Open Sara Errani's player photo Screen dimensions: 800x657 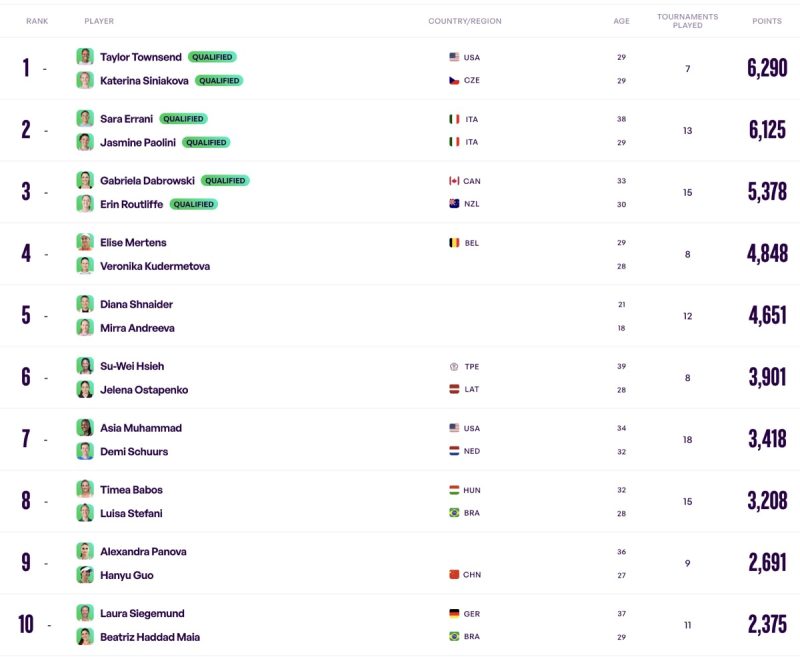(85, 119)
